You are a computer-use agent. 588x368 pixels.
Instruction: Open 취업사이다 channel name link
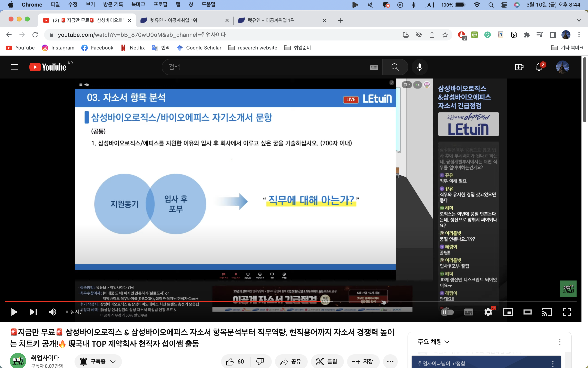(x=45, y=358)
